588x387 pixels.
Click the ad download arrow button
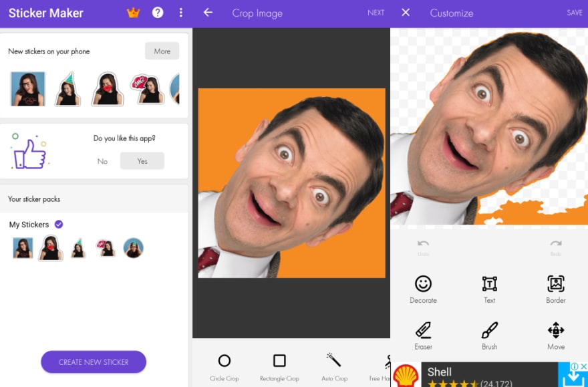pyautogui.click(x=573, y=377)
